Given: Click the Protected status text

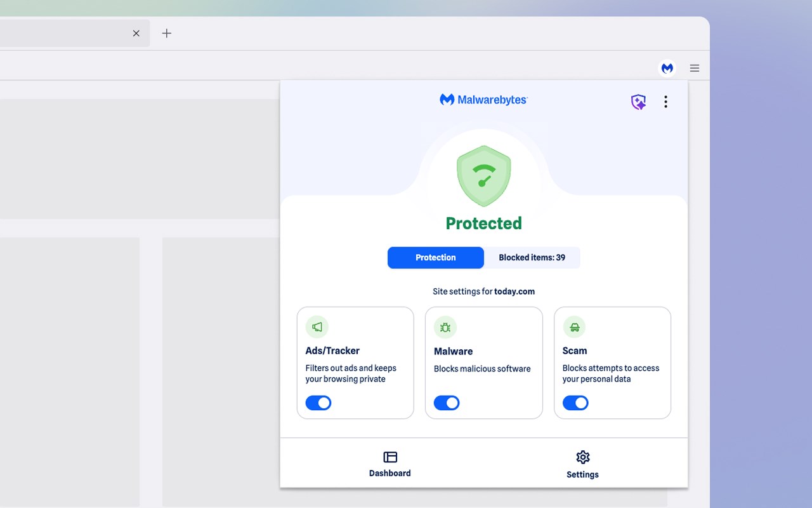Looking at the screenshot, I should coord(483,224).
